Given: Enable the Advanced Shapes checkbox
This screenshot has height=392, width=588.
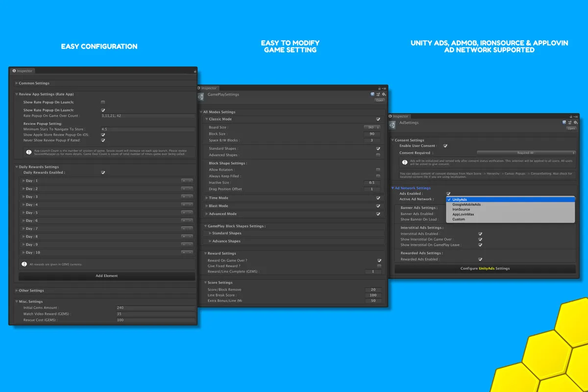Looking at the screenshot, I should (378, 155).
